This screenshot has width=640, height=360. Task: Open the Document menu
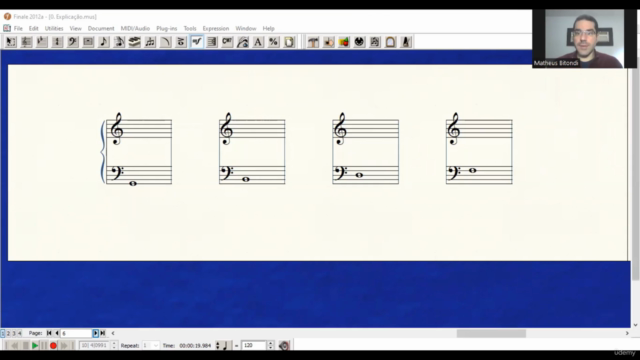pyautogui.click(x=101, y=29)
